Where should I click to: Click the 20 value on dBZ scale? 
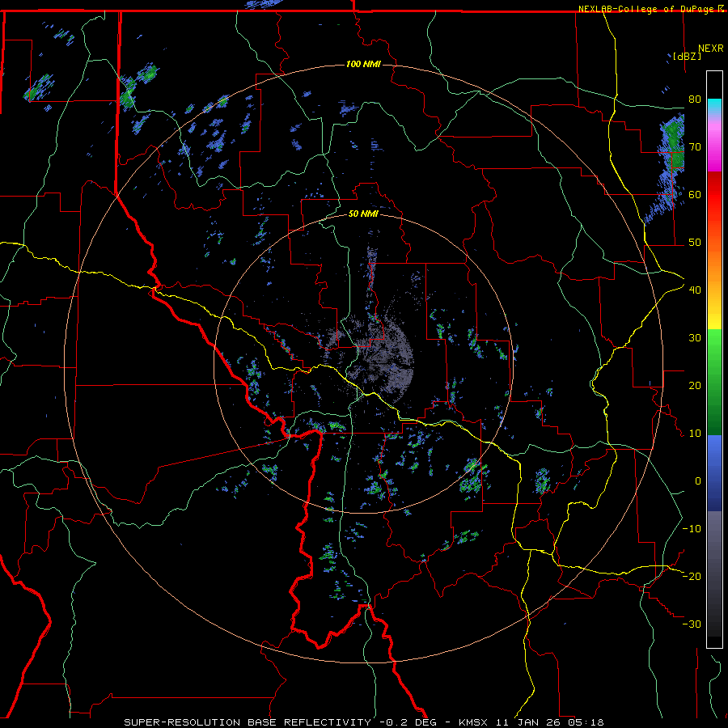tap(695, 386)
